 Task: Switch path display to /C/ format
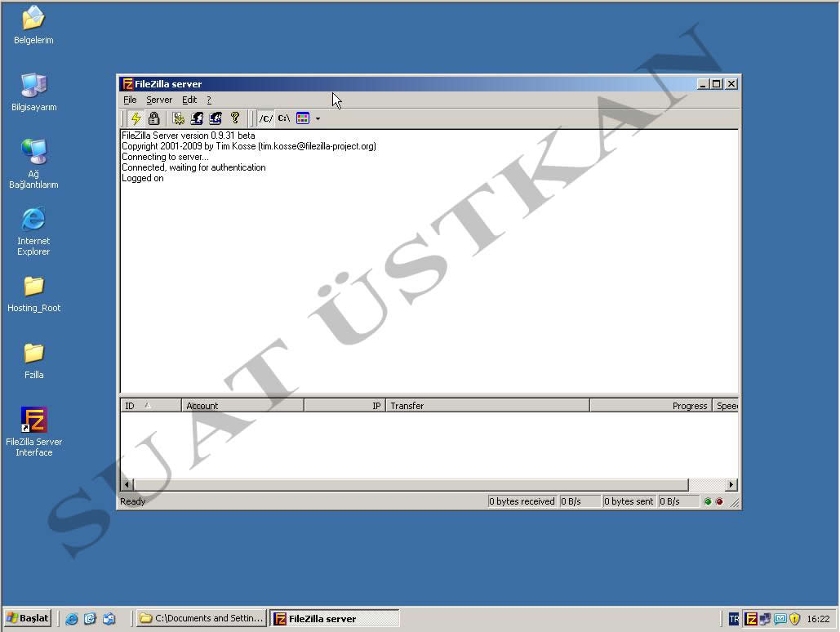pos(266,118)
